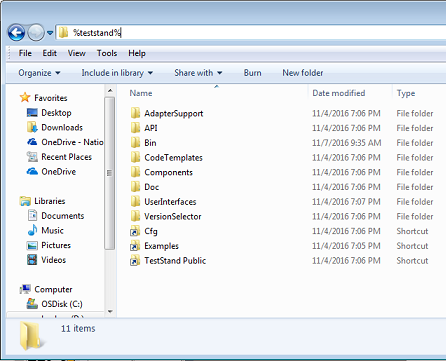Click the Forward navigation arrow button
446x361 pixels.
36,33
